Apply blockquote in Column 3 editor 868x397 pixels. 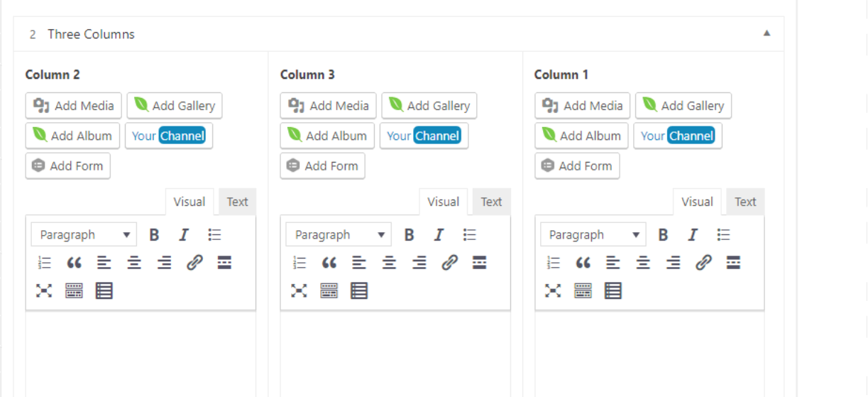tap(329, 263)
